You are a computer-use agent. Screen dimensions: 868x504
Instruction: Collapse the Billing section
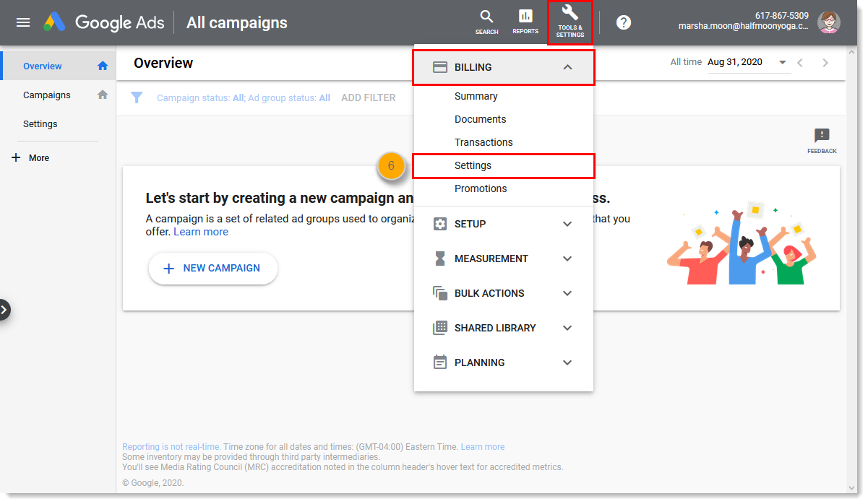(567, 67)
